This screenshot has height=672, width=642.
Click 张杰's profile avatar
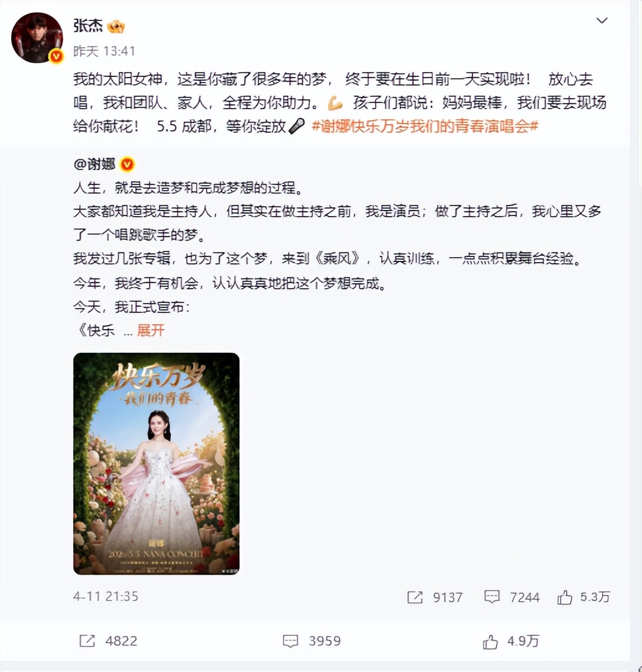(37, 38)
